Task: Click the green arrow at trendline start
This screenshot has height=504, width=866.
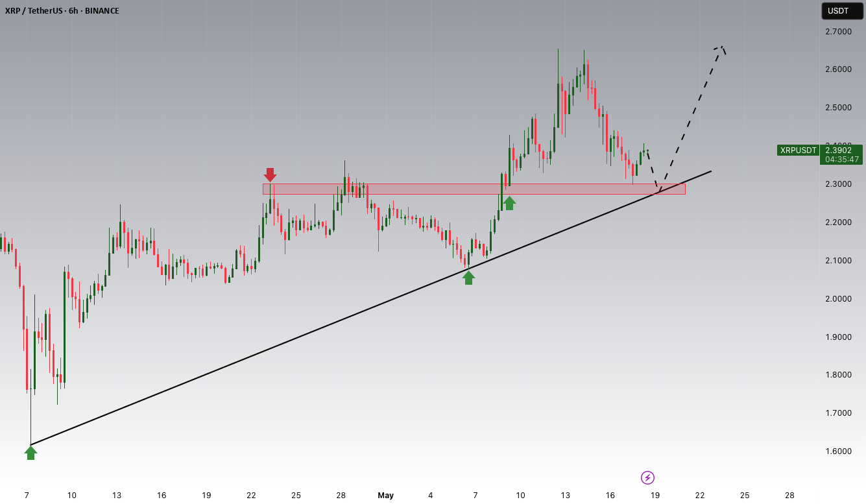Action: tap(30, 453)
